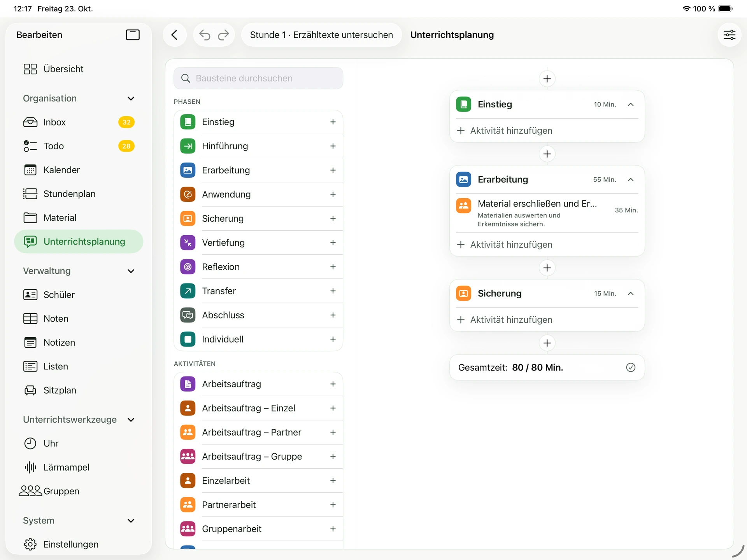This screenshot has width=747, height=560.
Task: Open Stundenplan in the sidebar
Action: tap(79, 194)
